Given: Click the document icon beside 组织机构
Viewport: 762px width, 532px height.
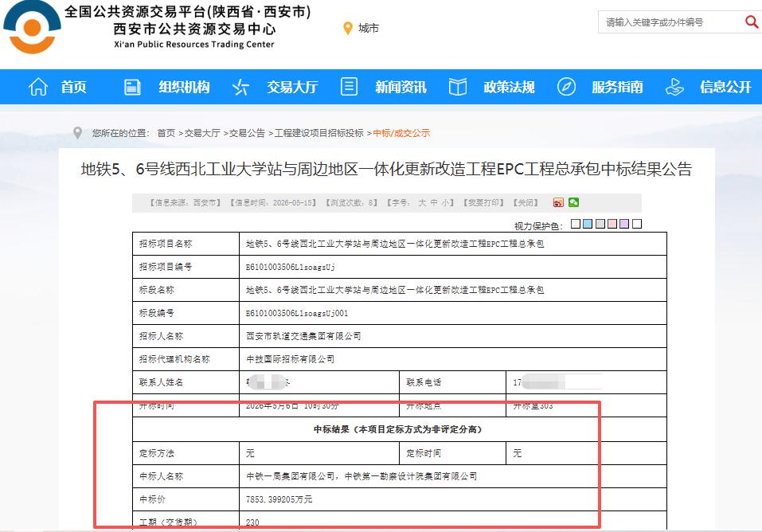Looking at the screenshot, I should click(x=132, y=87).
